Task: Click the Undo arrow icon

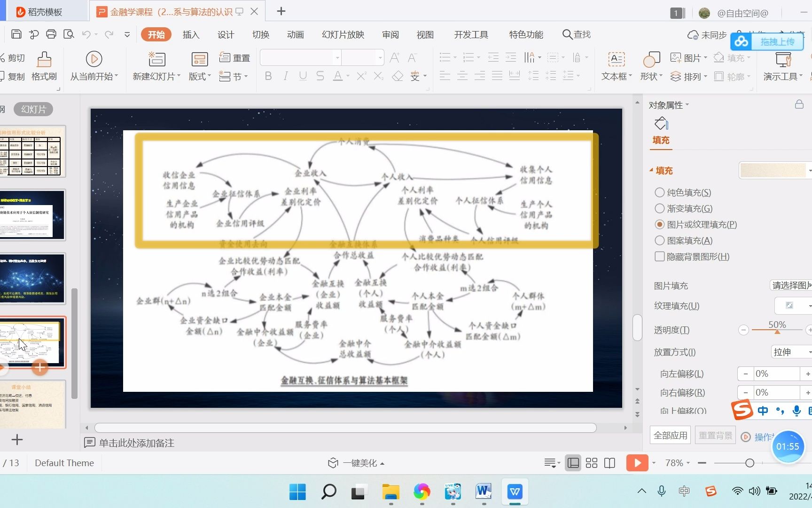Action: coord(86,34)
